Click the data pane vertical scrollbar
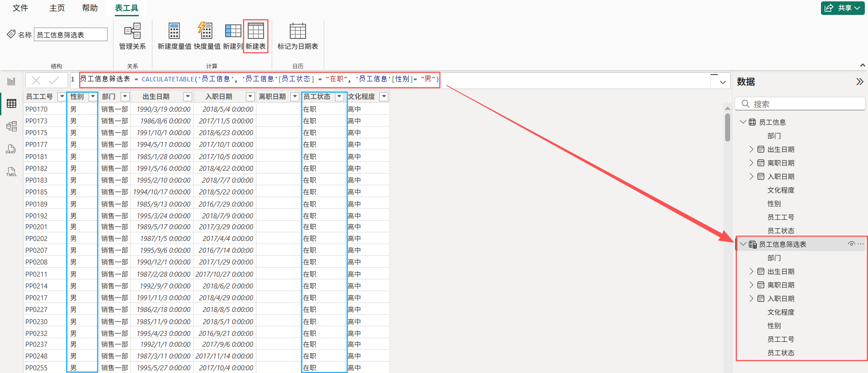Screen dimensions: 868x373 tap(727, 127)
